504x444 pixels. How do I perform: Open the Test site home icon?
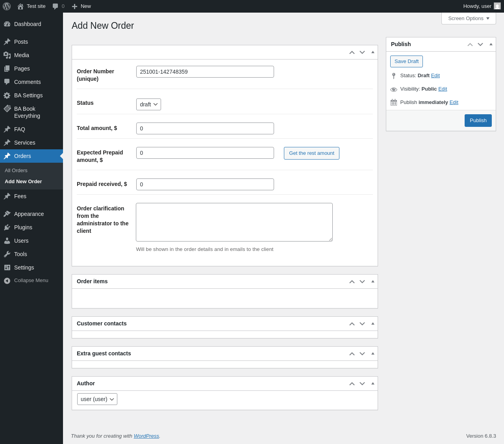[x=20, y=6]
